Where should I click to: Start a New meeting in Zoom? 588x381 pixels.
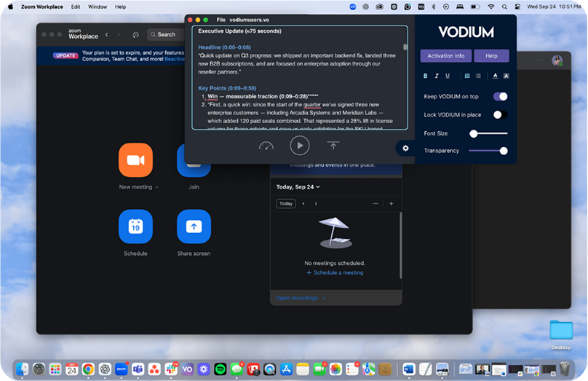[135, 160]
